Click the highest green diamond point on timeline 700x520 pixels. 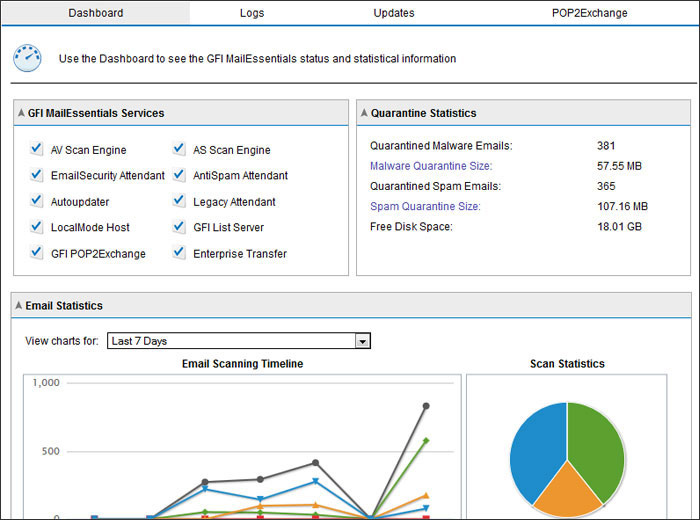(x=426, y=441)
